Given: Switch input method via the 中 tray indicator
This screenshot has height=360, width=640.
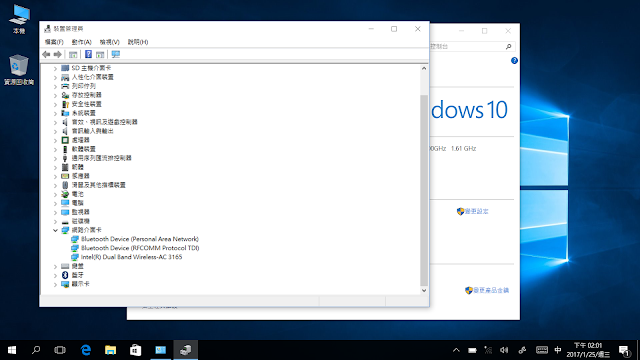Looking at the screenshot, I should pos(558,350).
